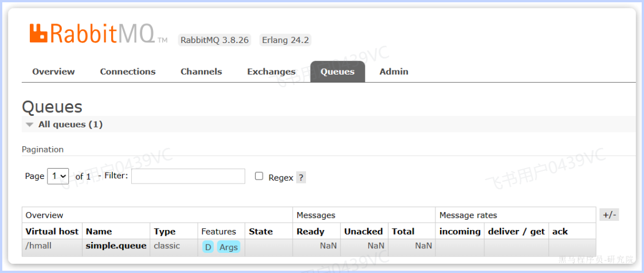
Task: Open the Page number dropdown
Action: pyautogui.click(x=58, y=176)
